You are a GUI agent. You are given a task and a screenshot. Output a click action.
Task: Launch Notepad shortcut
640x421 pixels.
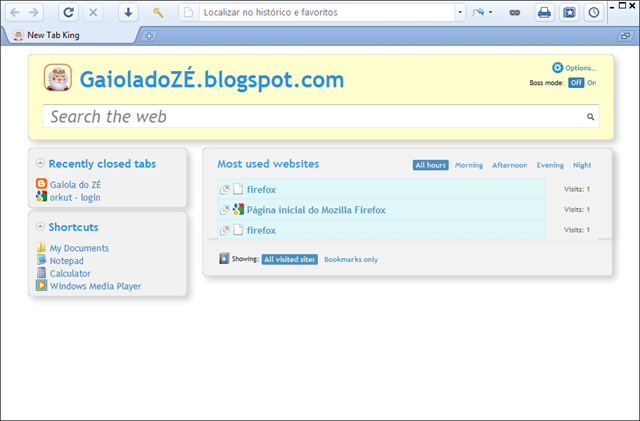click(67, 261)
